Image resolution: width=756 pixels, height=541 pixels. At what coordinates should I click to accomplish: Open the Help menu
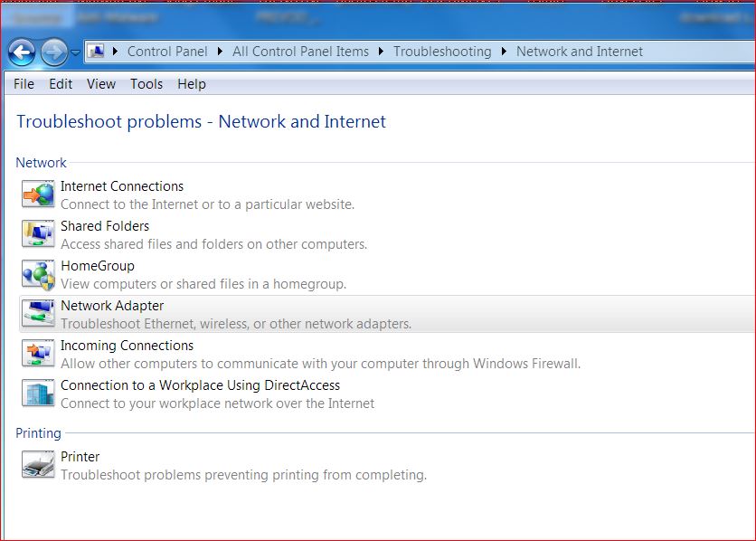192,84
